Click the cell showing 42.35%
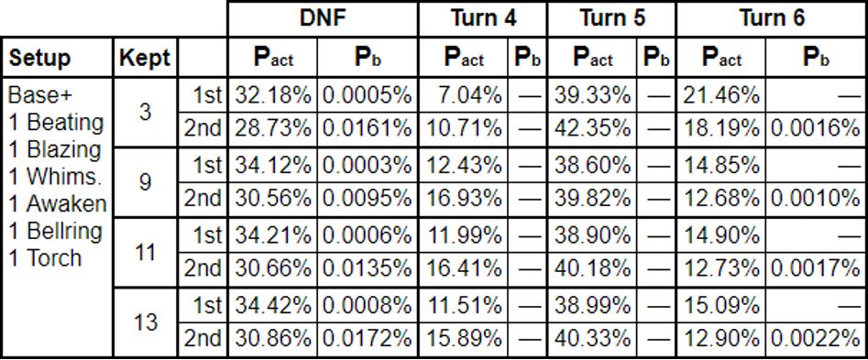The width and height of the screenshot is (868, 360). pyautogui.click(x=592, y=129)
